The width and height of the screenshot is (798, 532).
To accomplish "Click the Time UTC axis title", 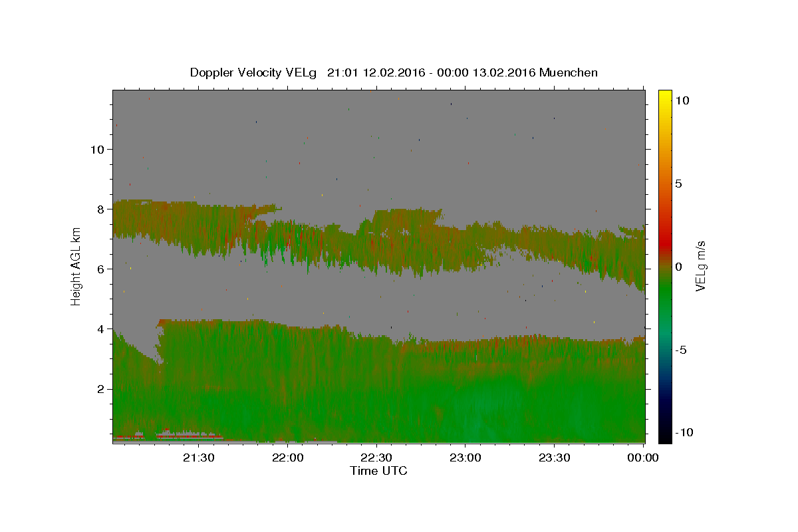I will pos(378,471).
